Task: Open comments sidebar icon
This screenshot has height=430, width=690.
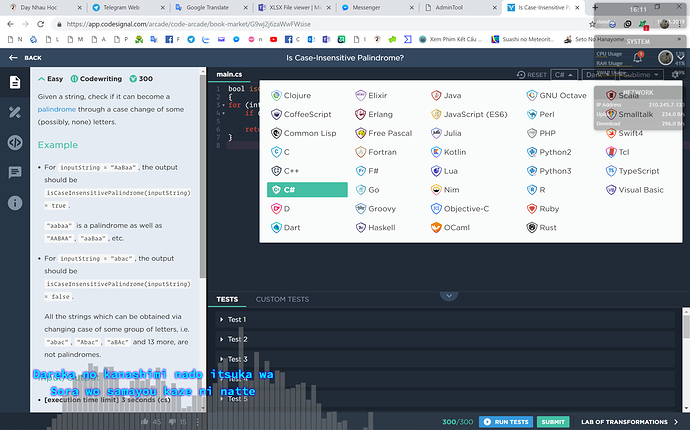Action: pyautogui.click(x=15, y=173)
